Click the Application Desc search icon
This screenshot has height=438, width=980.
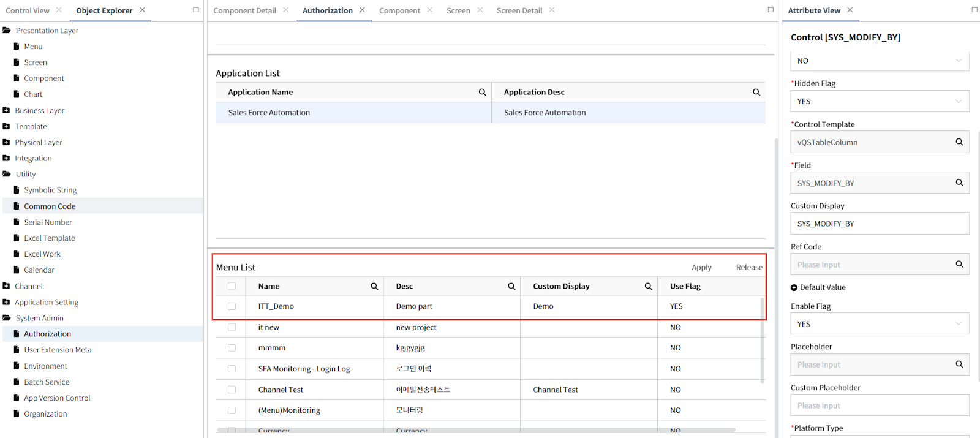click(756, 93)
